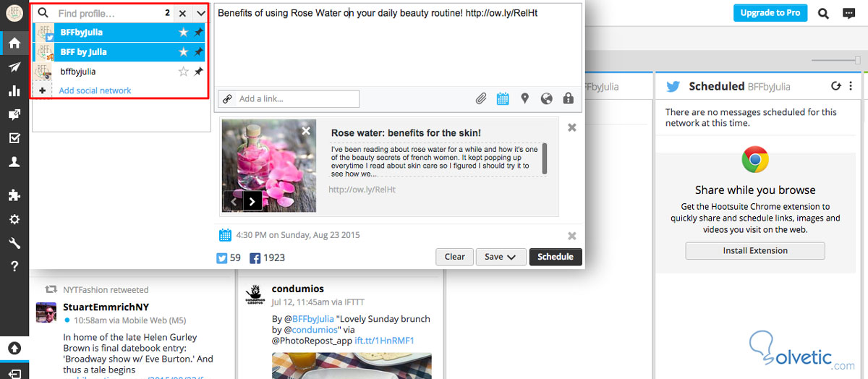
Task: Open Scheduled stream options menu
Action: 851,86
